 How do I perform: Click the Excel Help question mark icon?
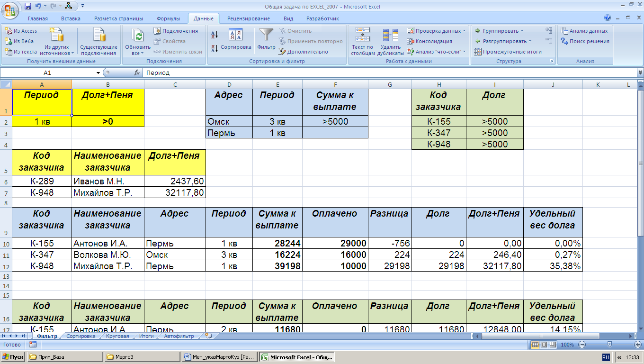pyautogui.click(x=608, y=18)
